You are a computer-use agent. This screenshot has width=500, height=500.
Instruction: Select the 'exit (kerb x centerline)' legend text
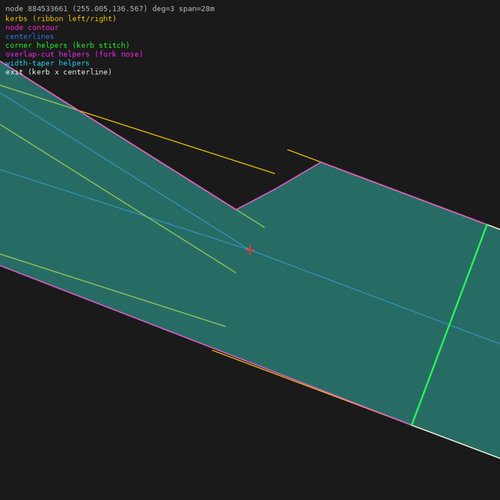(x=59, y=72)
